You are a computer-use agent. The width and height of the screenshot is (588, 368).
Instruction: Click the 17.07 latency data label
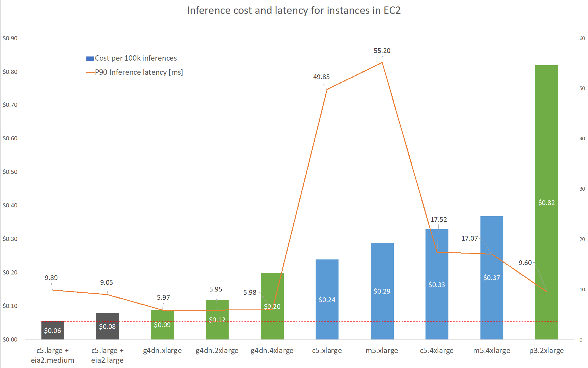[469, 239]
